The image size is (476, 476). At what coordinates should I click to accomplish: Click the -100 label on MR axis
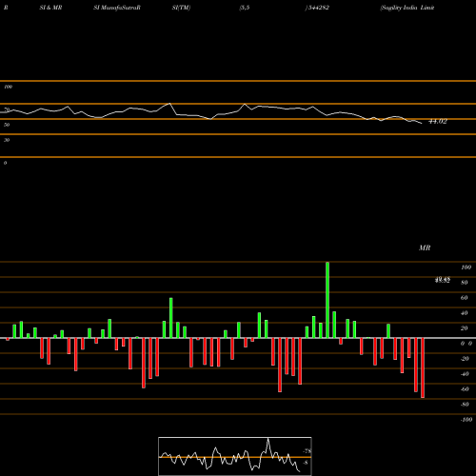(466, 420)
